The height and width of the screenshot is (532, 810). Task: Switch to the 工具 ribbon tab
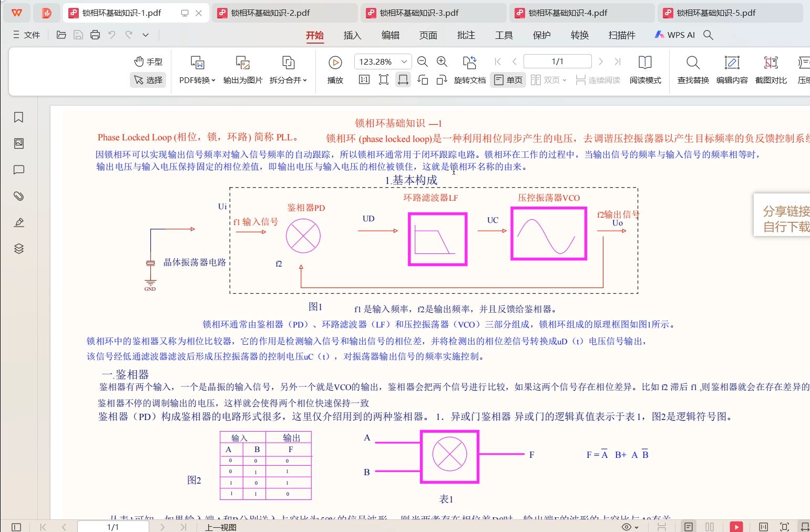pyautogui.click(x=504, y=35)
